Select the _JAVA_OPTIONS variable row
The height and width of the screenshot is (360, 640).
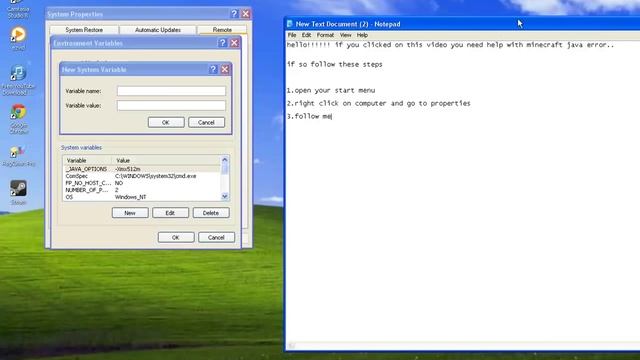pyautogui.click(x=142, y=169)
